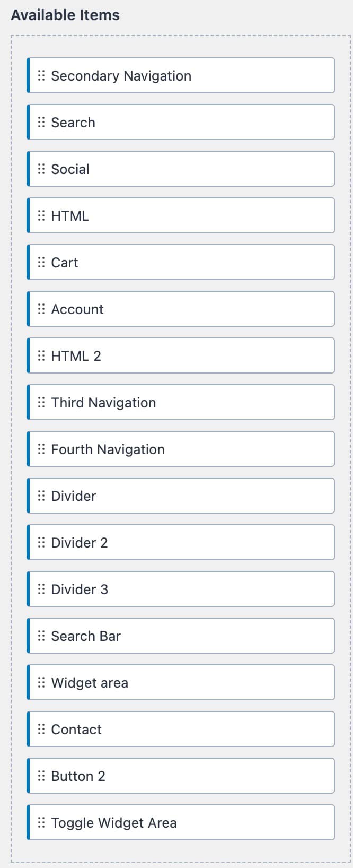Image resolution: width=353 pixels, height=868 pixels.
Task: Select the Button 2 item
Action: point(180,776)
